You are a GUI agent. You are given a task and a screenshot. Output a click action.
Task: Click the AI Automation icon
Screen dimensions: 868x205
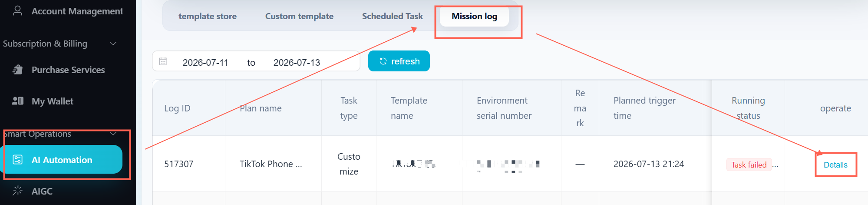click(x=17, y=160)
